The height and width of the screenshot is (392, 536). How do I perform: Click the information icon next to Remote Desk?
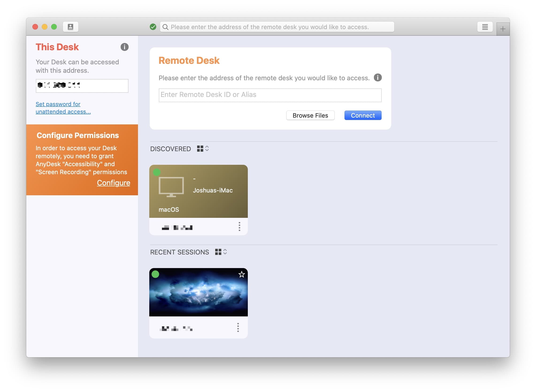pos(377,77)
